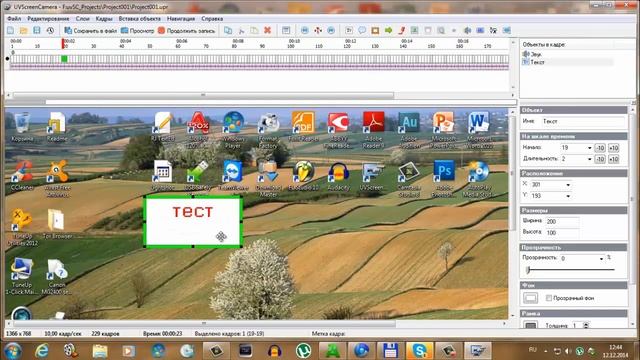Click the Имя name input field
640x360 pixels.
[x=583, y=121]
